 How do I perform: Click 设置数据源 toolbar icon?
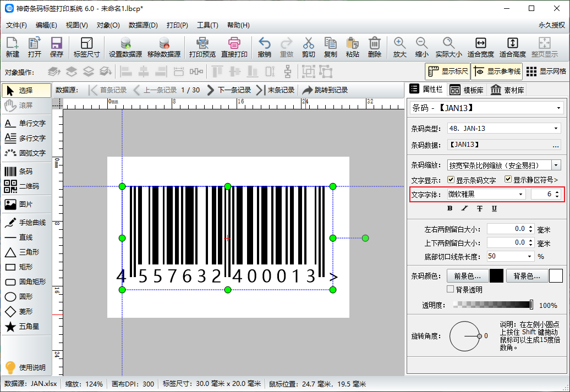[x=125, y=47]
